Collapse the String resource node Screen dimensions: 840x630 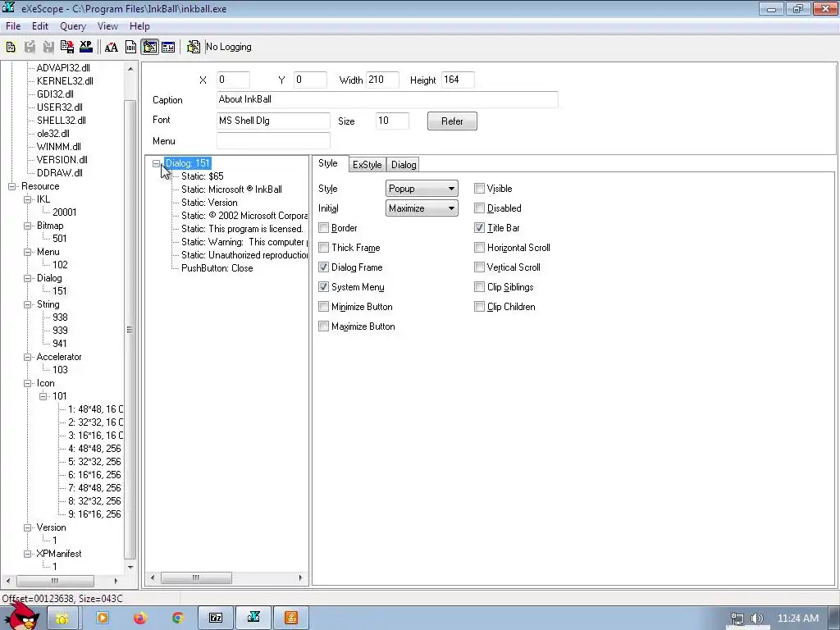click(x=27, y=305)
